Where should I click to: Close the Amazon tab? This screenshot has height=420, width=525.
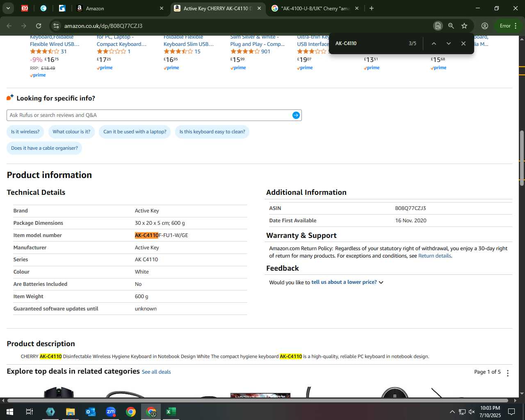(162, 8)
